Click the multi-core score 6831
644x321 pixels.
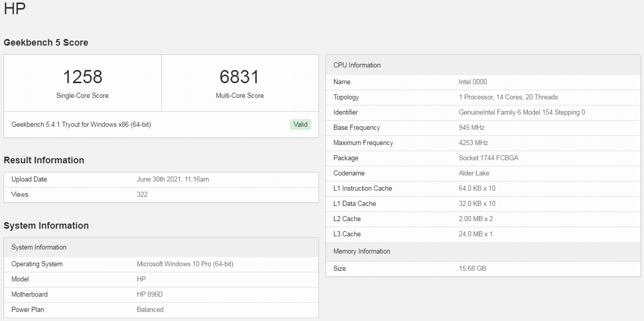pyautogui.click(x=239, y=77)
